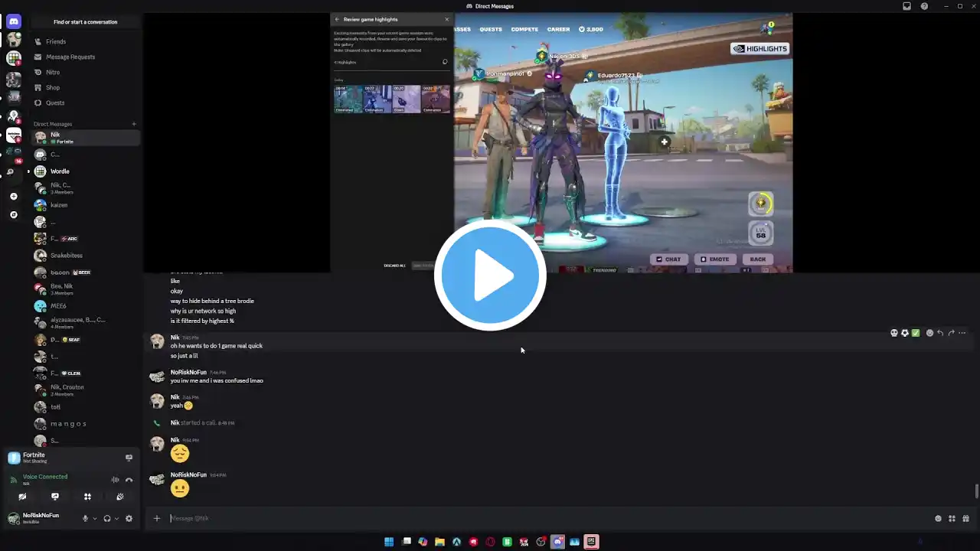Click the Fortnite Back button
This screenshot has width=980, height=551.
pos(758,259)
